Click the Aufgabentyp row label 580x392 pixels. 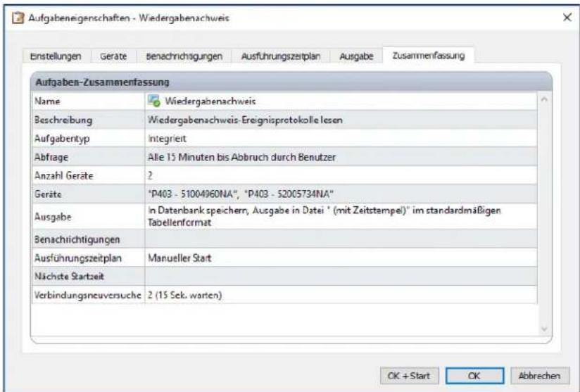(62, 139)
